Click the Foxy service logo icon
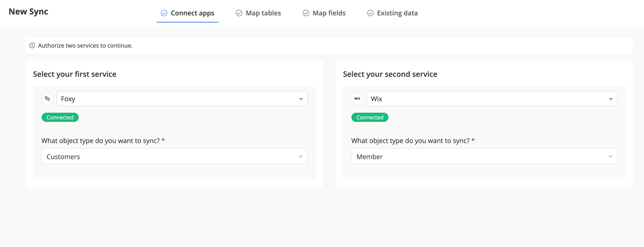This screenshot has height=247, width=644. [47, 98]
